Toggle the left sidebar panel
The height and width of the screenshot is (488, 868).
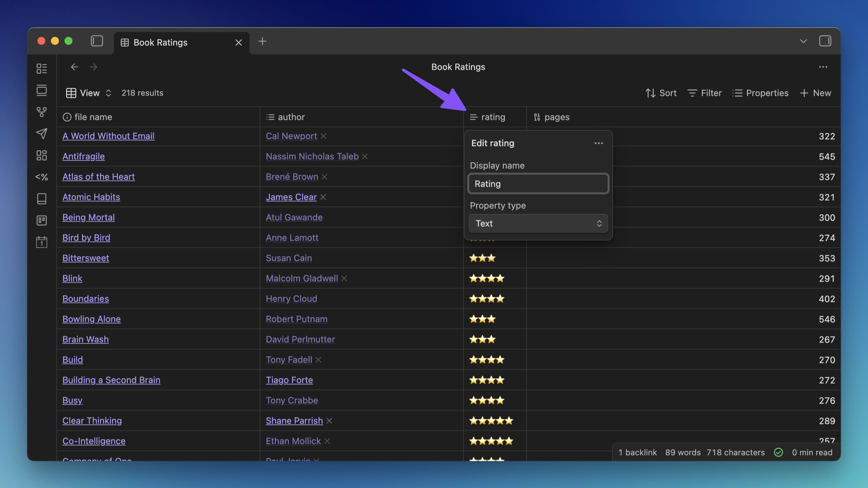[97, 41]
